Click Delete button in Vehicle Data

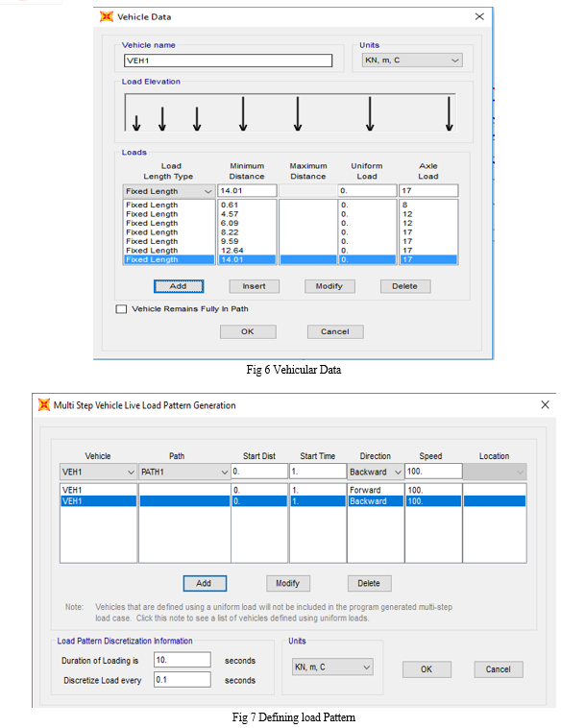click(404, 286)
